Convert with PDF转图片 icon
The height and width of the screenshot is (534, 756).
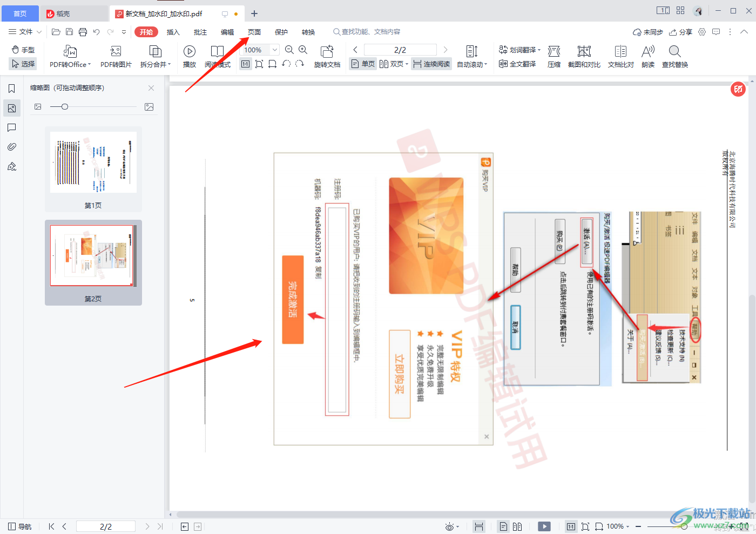tap(116, 57)
